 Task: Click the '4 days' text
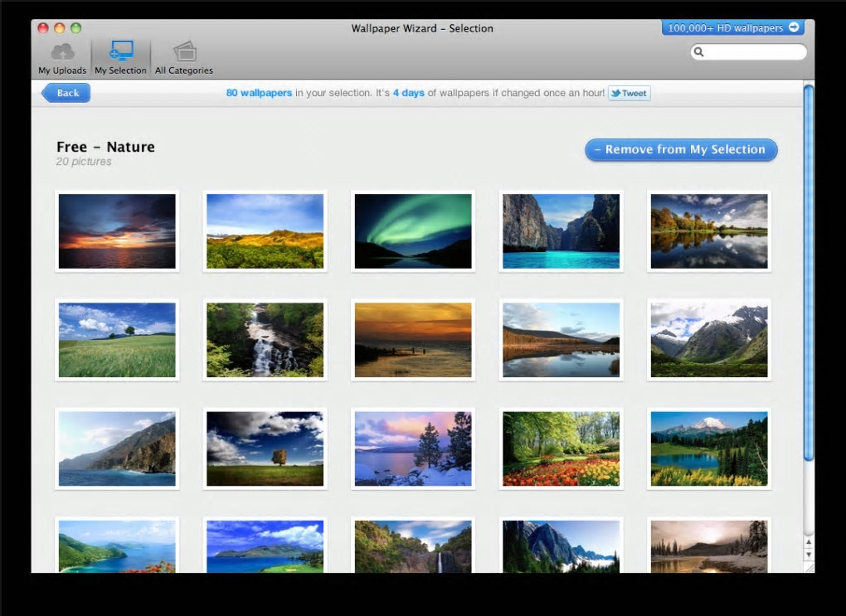pyautogui.click(x=408, y=93)
